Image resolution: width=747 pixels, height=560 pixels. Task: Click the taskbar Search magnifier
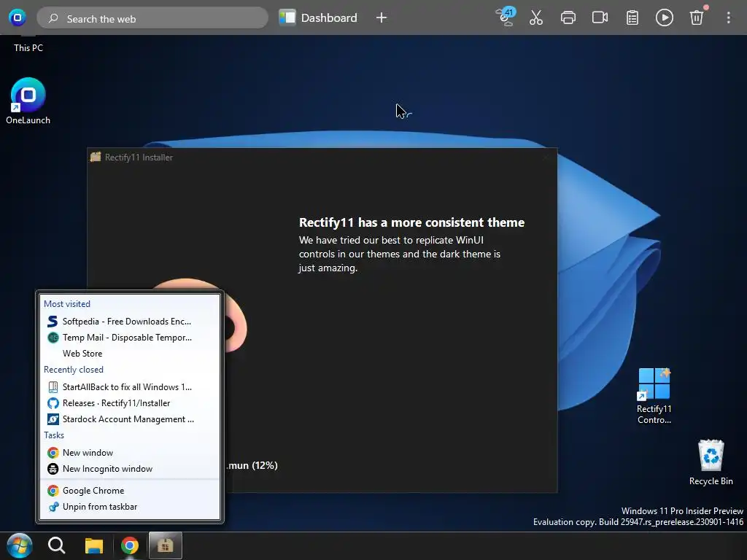tap(57, 545)
